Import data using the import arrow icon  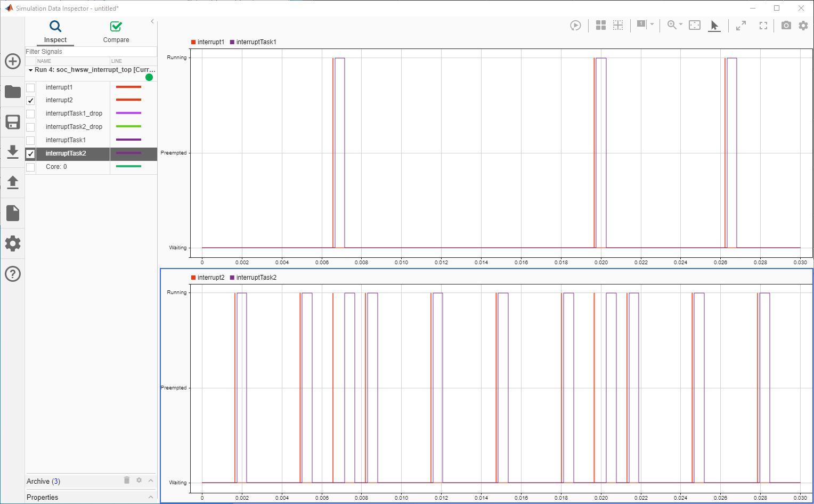(12, 152)
